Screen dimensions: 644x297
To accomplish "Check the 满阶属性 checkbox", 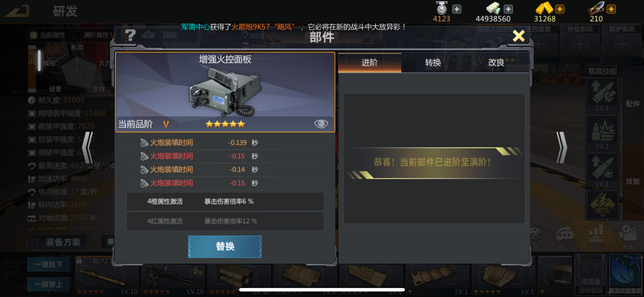I will tap(77, 35).
